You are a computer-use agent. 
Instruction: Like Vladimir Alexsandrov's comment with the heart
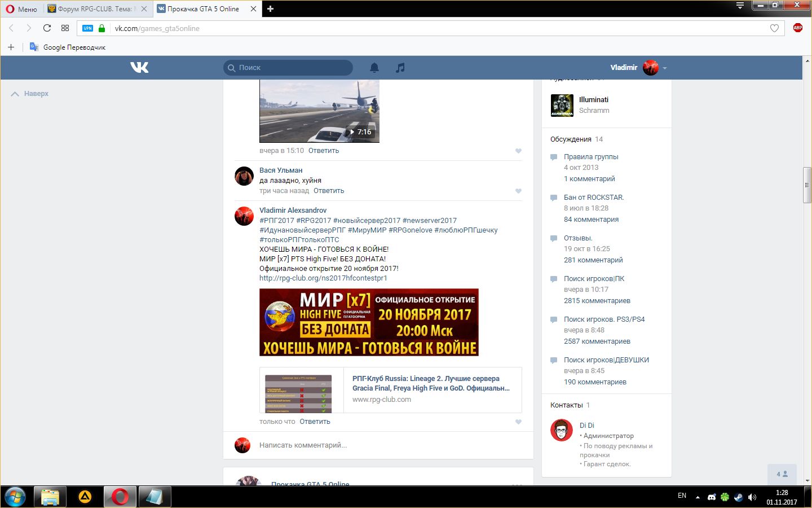(518, 422)
